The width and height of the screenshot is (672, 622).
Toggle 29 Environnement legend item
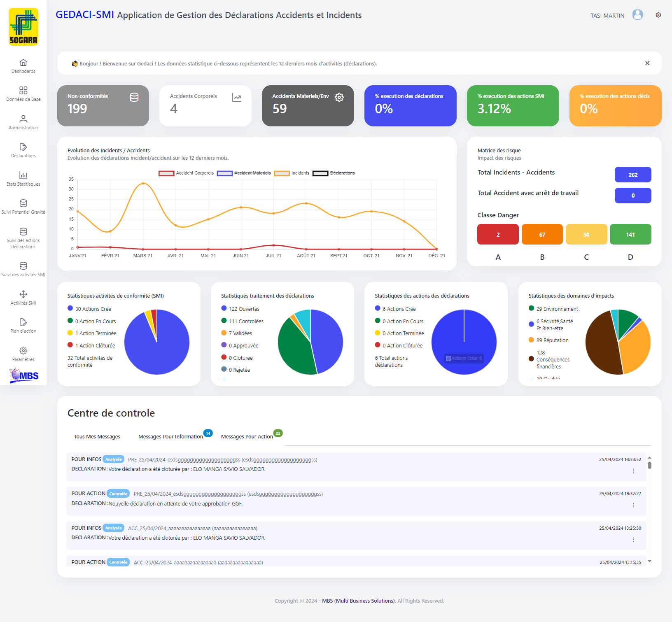[553, 309]
